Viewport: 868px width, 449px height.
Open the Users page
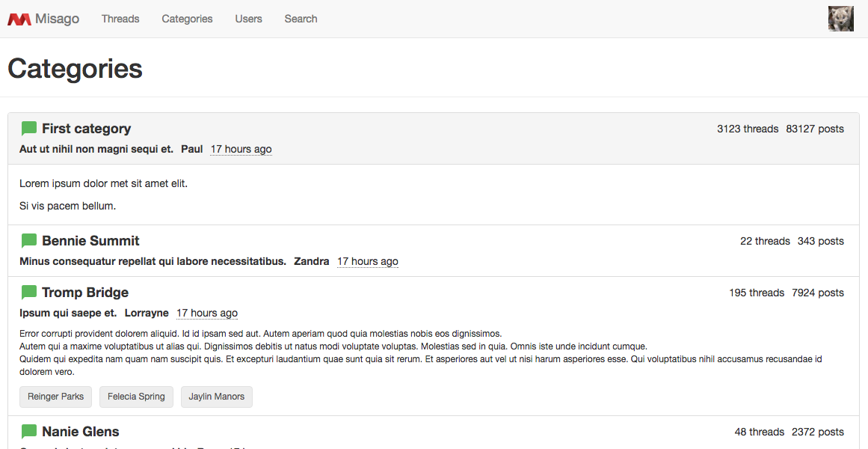(248, 19)
